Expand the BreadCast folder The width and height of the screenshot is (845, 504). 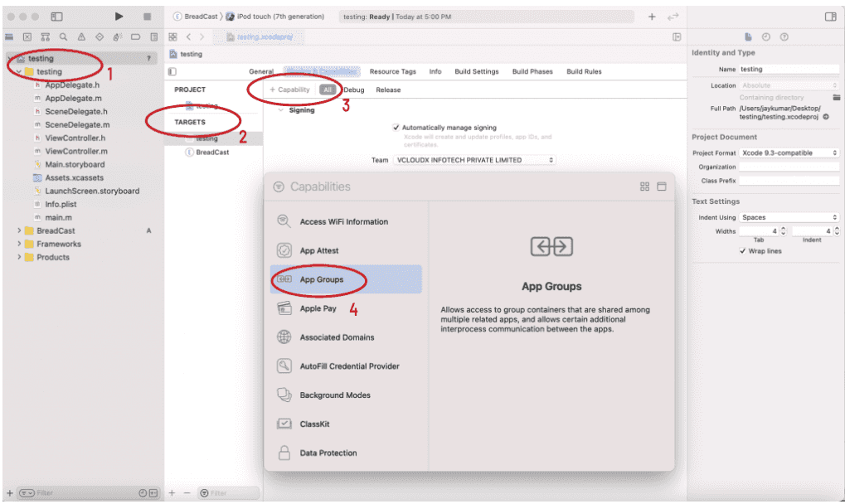[x=19, y=230]
